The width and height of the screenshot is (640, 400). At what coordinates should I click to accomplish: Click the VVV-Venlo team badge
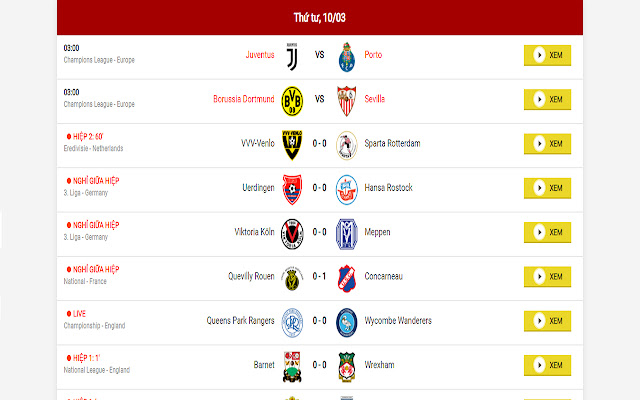pyautogui.click(x=292, y=145)
